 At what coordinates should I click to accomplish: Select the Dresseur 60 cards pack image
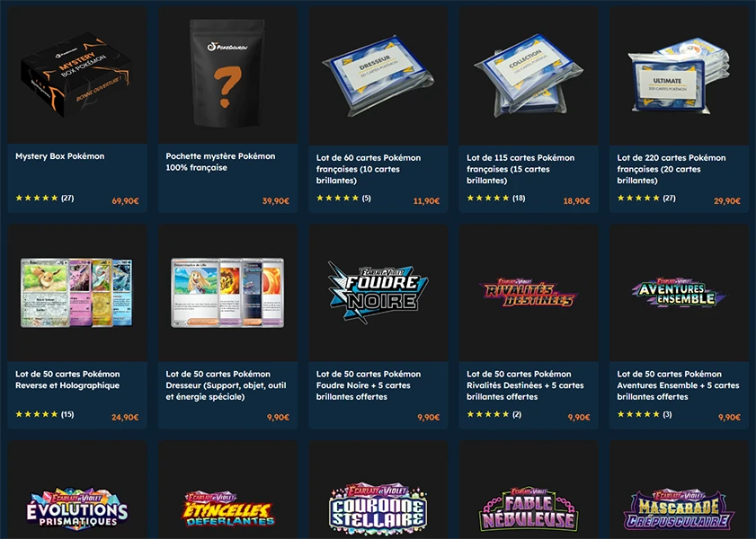pyautogui.click(x=378, y=75)
